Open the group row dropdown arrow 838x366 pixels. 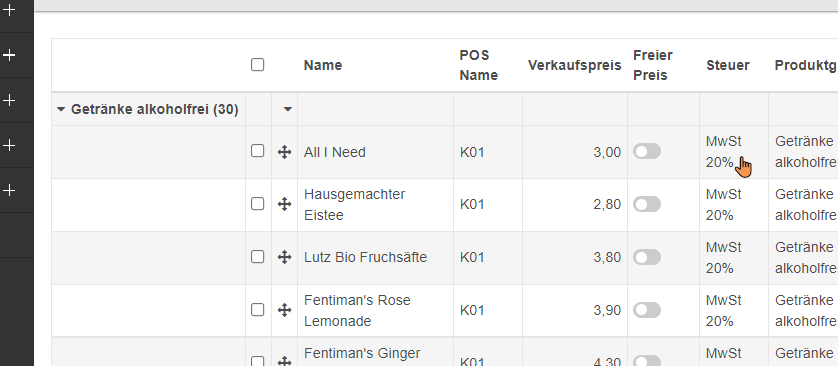tap(288, 110)
